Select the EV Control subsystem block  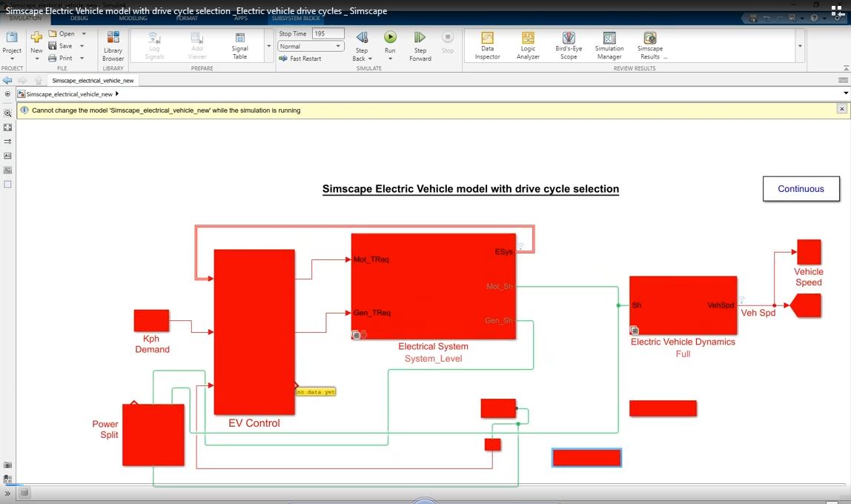tap(254, 332)
